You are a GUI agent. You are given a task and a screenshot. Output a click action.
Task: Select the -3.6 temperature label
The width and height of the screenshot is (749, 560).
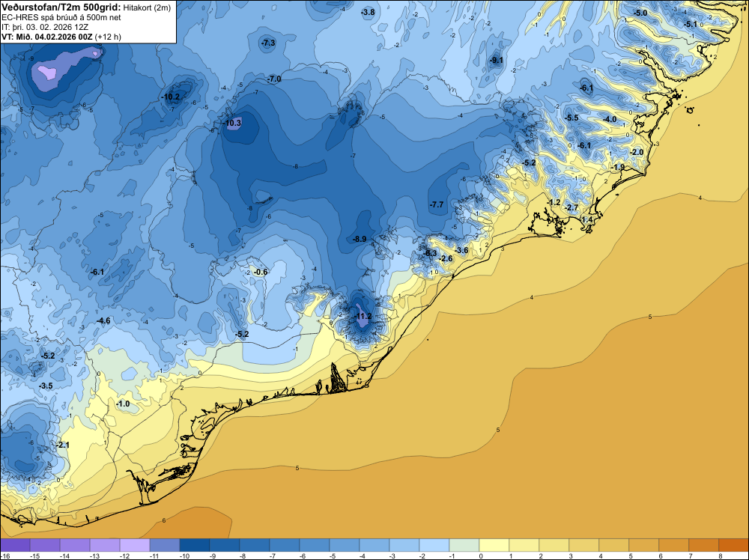click(x=461, y=250)
